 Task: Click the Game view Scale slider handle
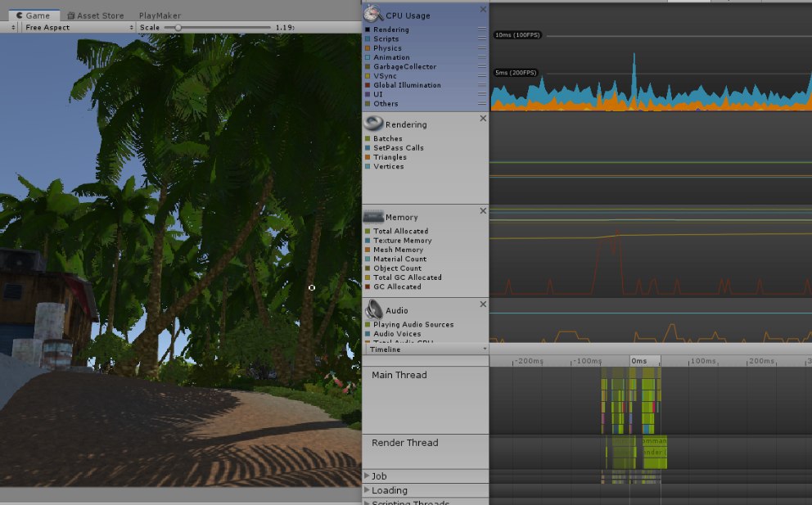[x=178, y=28]
